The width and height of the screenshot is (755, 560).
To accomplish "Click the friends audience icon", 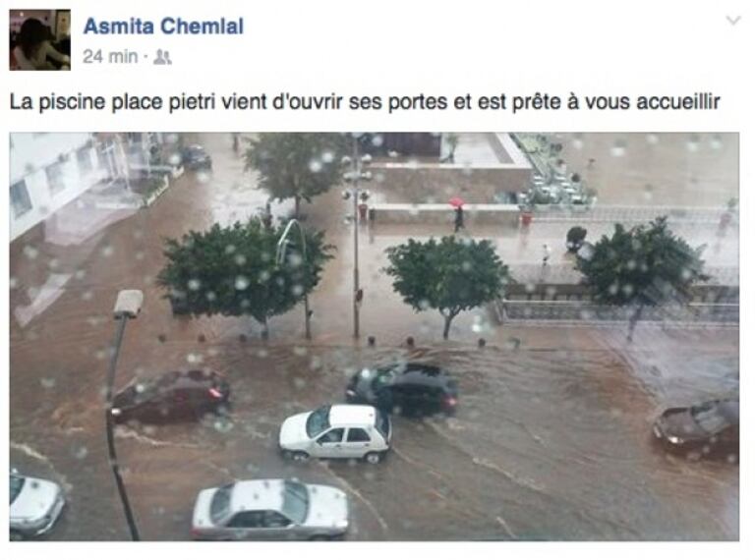I will coord(162,57).
